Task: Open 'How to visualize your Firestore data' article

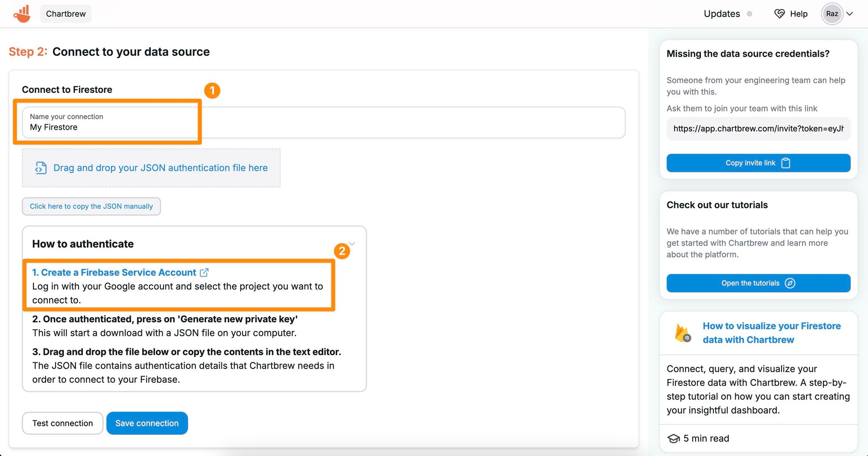Action: (x=772, y=333)
